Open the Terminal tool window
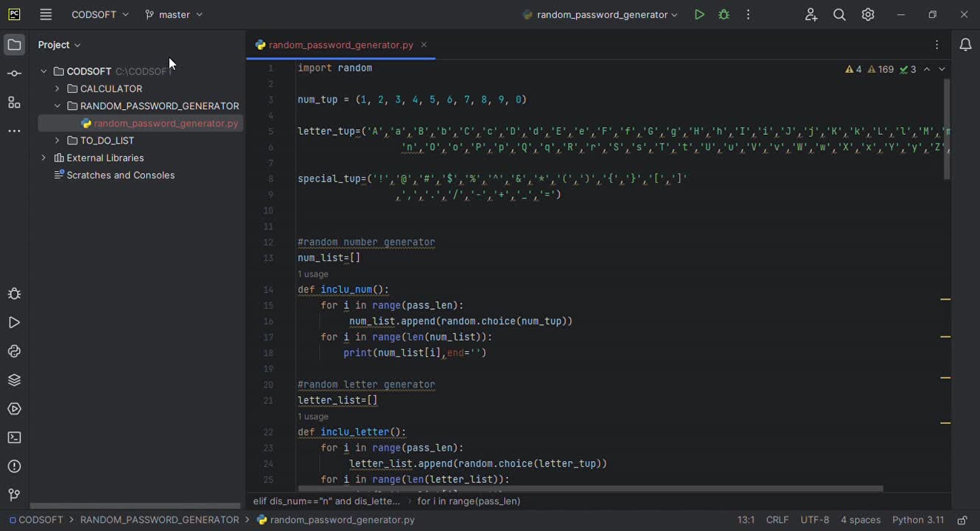 14,437
